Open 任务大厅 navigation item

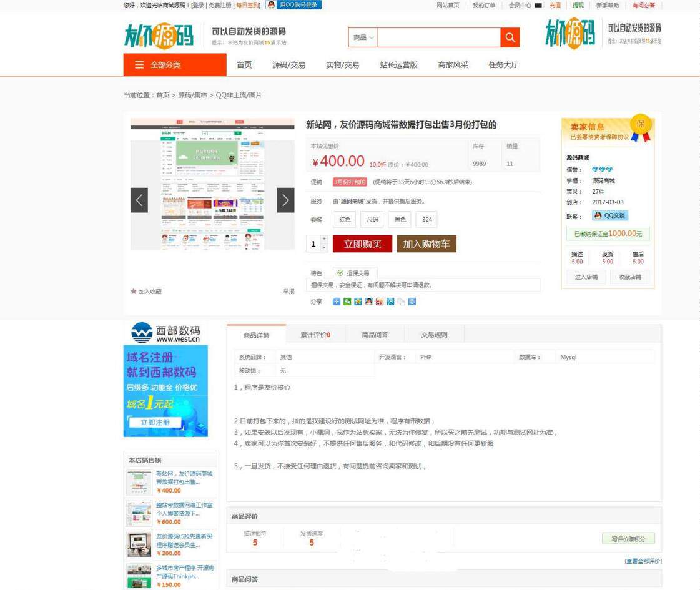[503, 65]
